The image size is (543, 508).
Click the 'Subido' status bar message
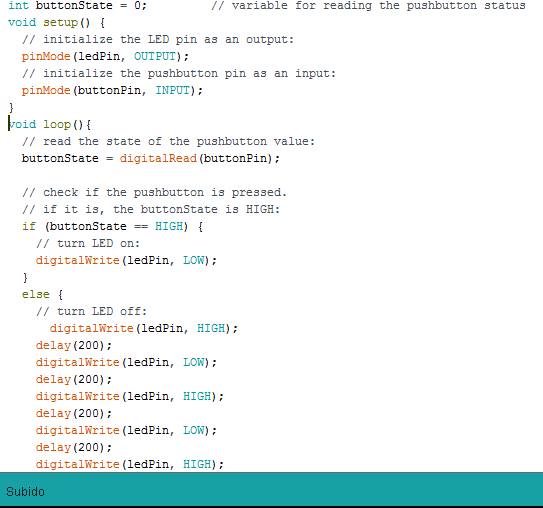pyautogui.click(x=25, y=491)
